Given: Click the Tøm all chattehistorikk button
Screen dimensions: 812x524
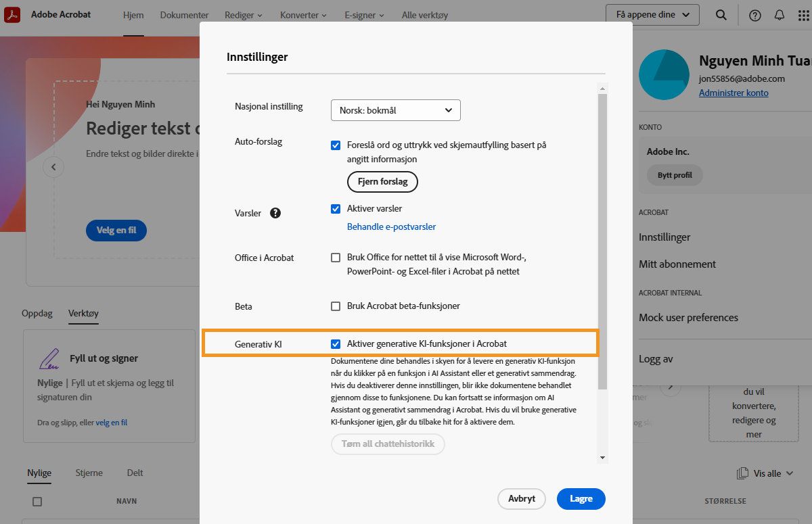Looking at the screenshot, I should click(x=388, y=444).
